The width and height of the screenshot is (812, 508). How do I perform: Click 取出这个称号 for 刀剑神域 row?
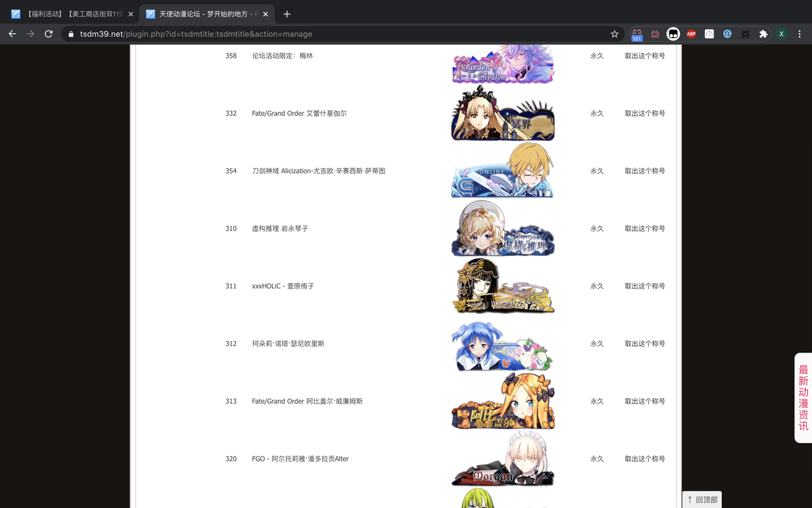(645, 171)
